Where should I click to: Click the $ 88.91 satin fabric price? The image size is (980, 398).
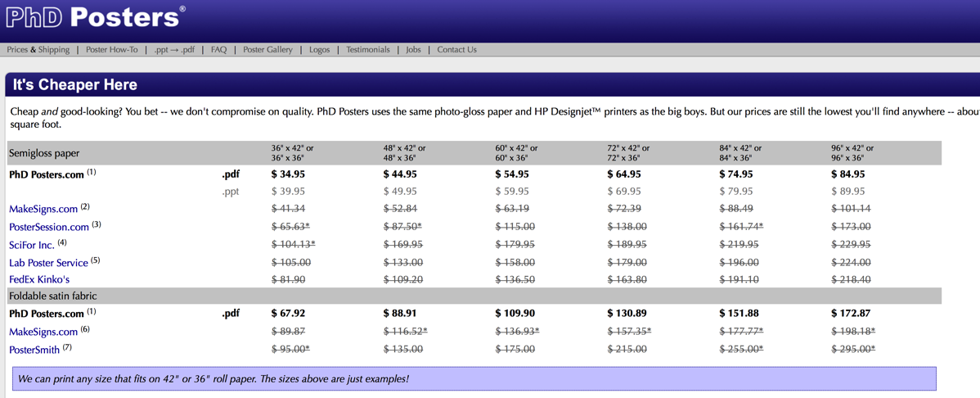point(400,314)
